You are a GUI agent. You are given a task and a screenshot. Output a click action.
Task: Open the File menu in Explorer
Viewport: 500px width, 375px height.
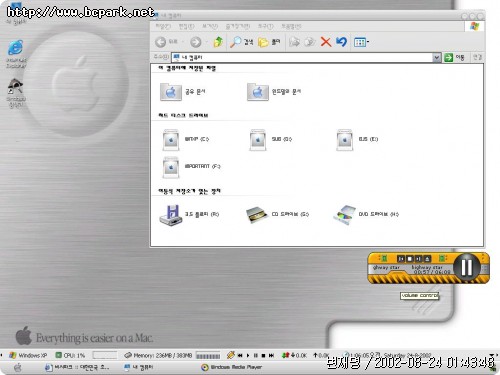163,26
